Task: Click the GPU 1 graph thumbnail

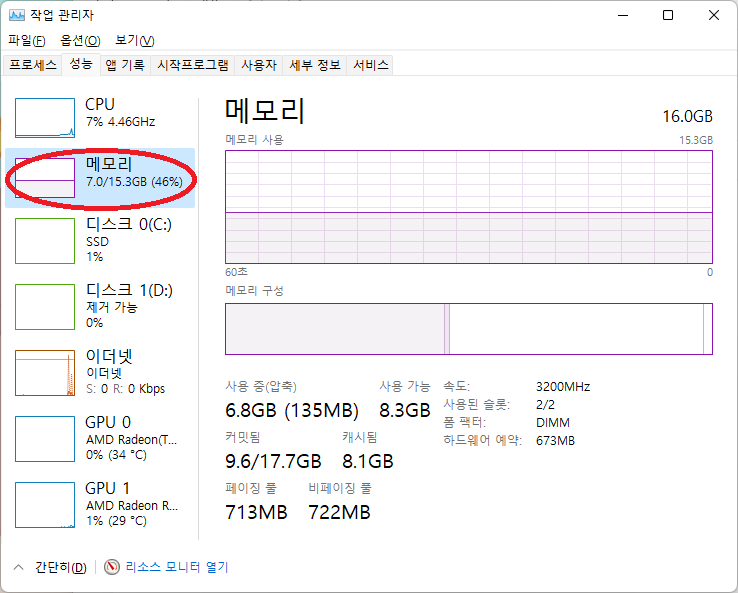Action: point(45,505)
